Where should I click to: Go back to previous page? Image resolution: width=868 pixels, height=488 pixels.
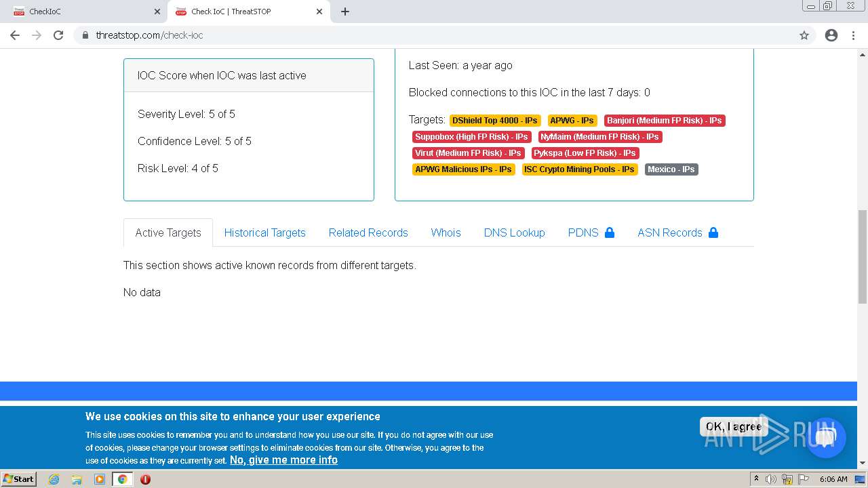tap(15, 35)
